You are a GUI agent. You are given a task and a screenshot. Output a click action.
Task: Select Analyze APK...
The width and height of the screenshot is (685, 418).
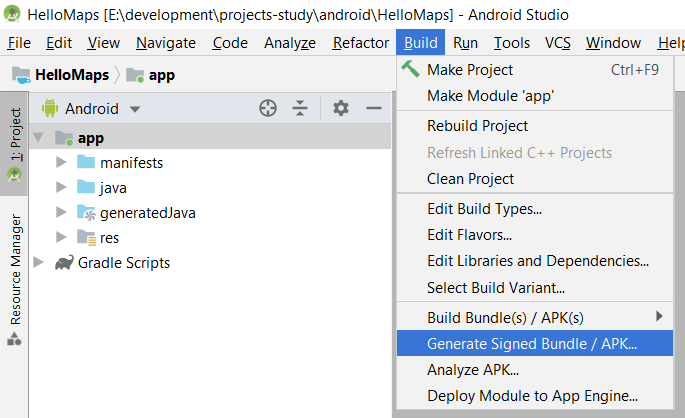535,370
